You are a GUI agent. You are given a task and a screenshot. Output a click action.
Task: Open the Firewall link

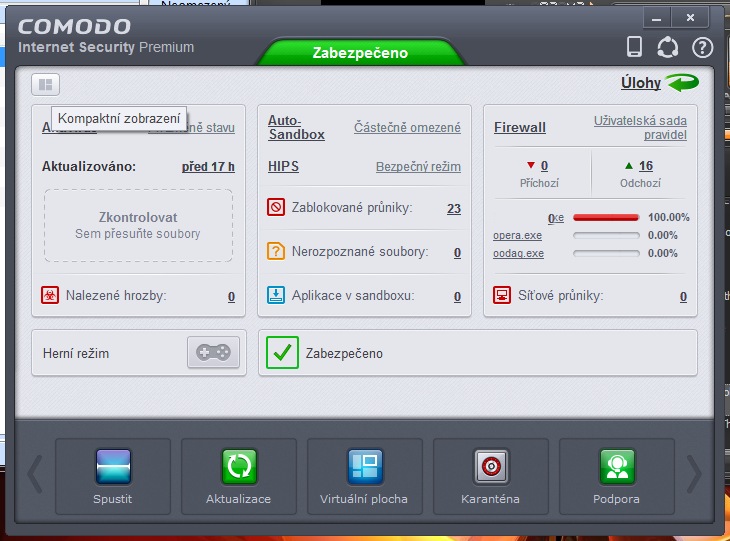tap(520, 128)
